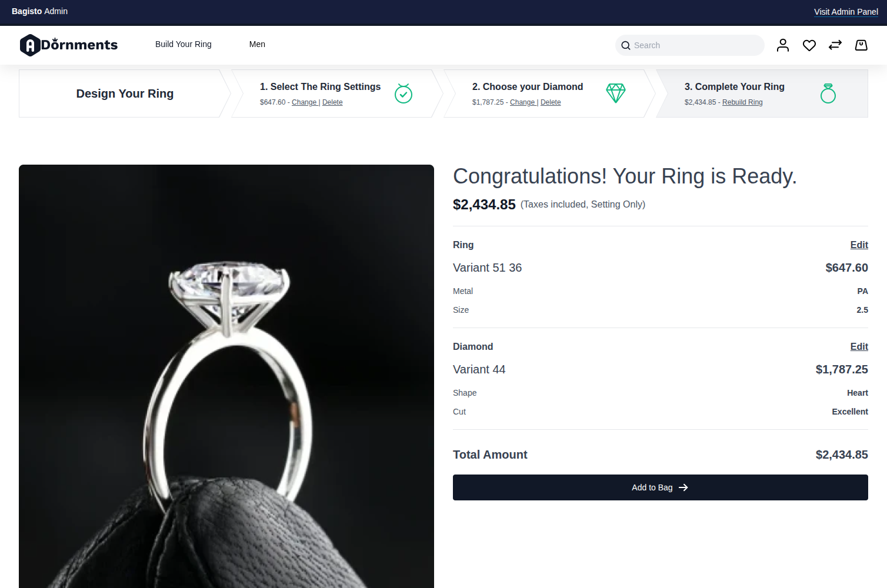Click Edit next to Ring section

pyautogui.click(x=859, y=245)
